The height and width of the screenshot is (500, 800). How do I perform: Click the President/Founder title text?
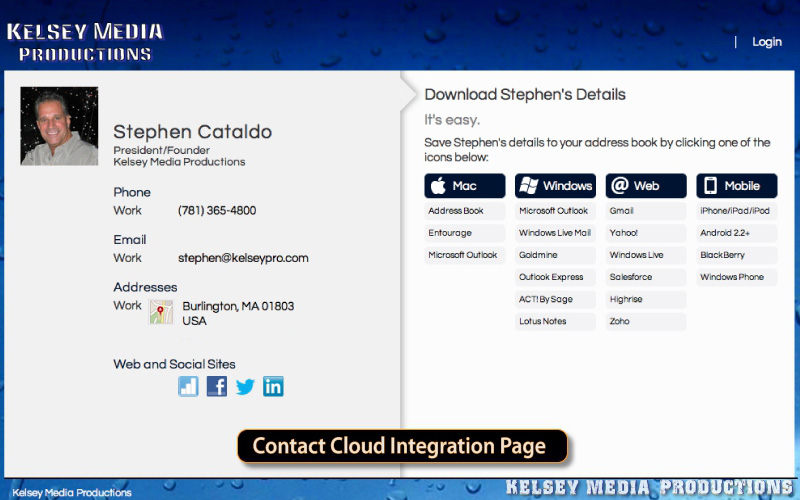tap(161, 150)
